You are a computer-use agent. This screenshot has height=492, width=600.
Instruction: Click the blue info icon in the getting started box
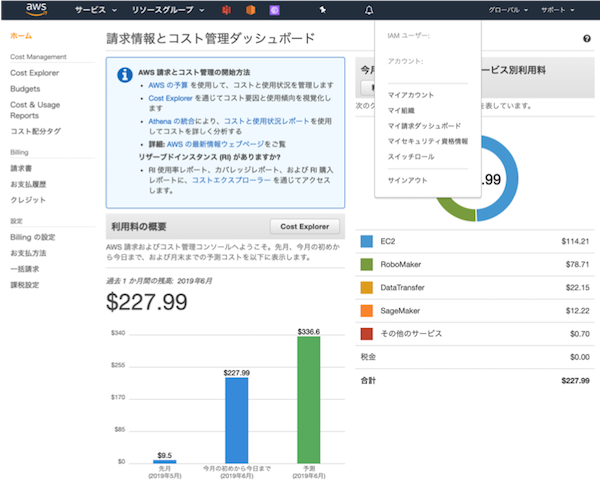pyautogui.click(x=125, y=75)
